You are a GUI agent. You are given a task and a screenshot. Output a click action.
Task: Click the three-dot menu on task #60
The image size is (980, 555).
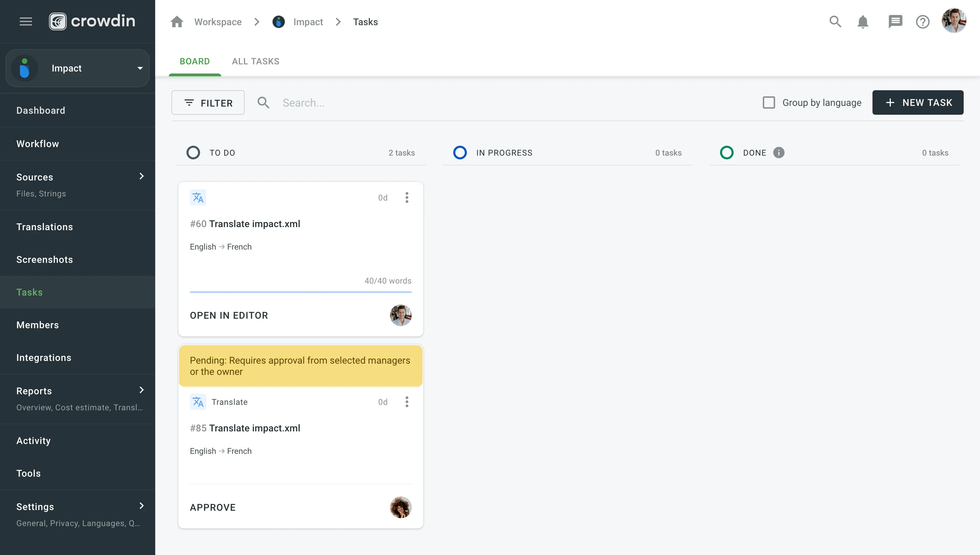(407, 197)
